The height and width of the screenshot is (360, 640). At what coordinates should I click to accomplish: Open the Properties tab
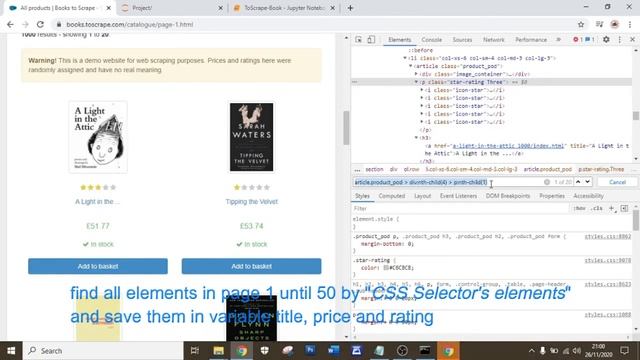(x=552, y=196)
